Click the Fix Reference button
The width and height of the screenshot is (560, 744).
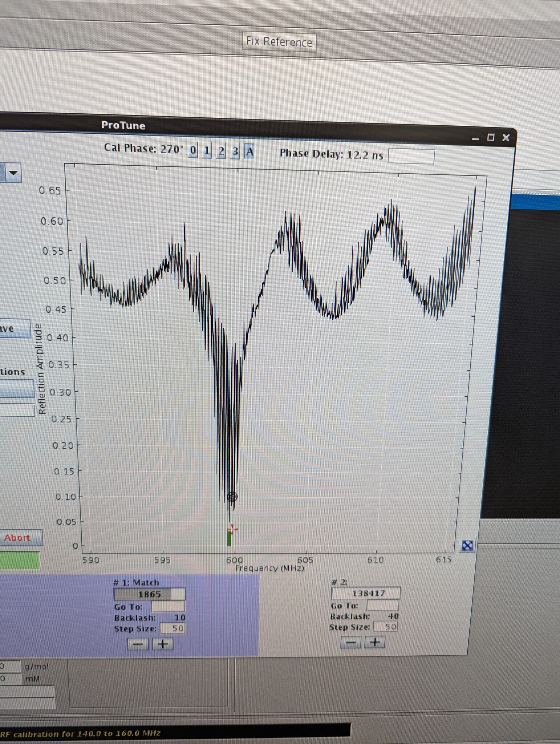[279, 42]
